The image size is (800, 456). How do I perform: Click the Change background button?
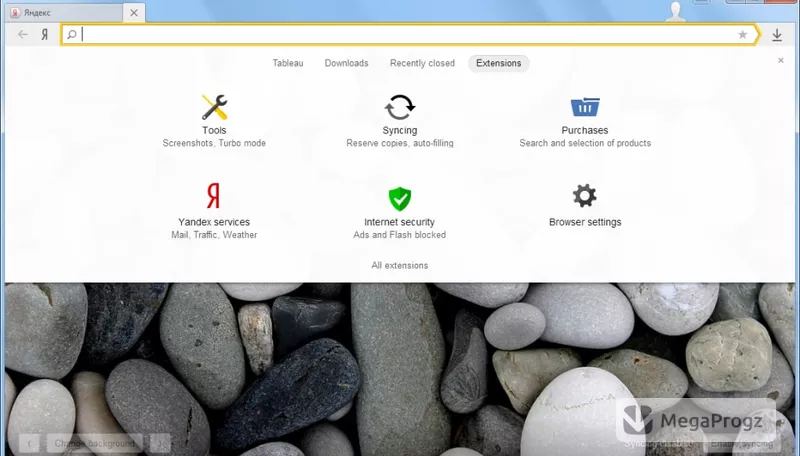click(x=94, y=444)
